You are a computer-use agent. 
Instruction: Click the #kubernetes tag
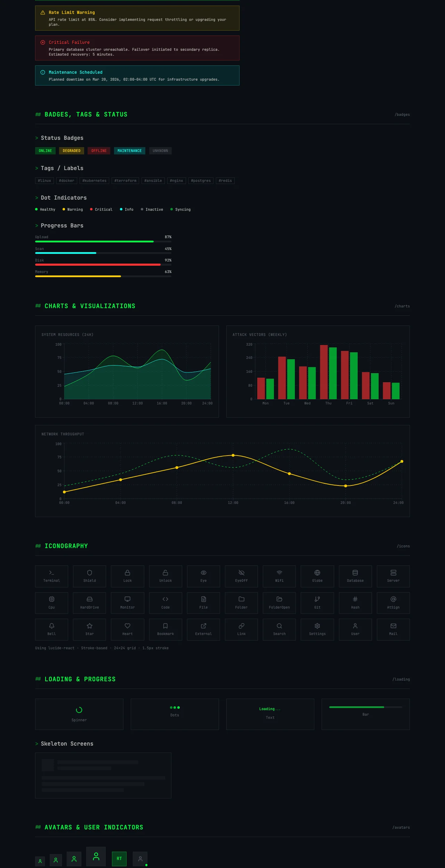tap(94, 180)
